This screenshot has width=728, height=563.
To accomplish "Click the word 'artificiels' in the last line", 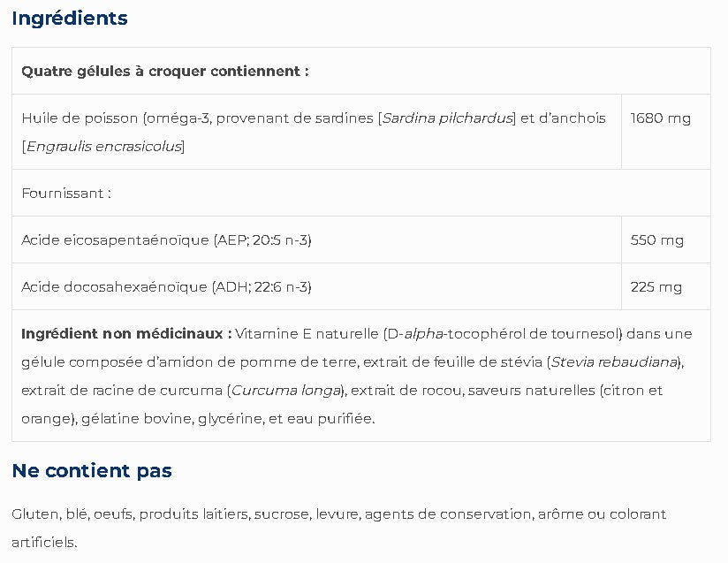I will (43, 543).
